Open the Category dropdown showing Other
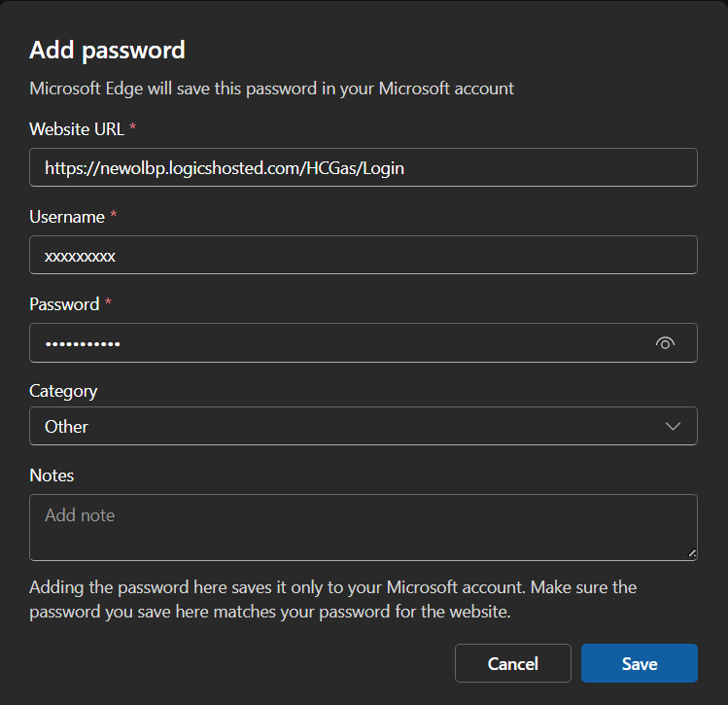Screen dimensions: 728x705 363,426
